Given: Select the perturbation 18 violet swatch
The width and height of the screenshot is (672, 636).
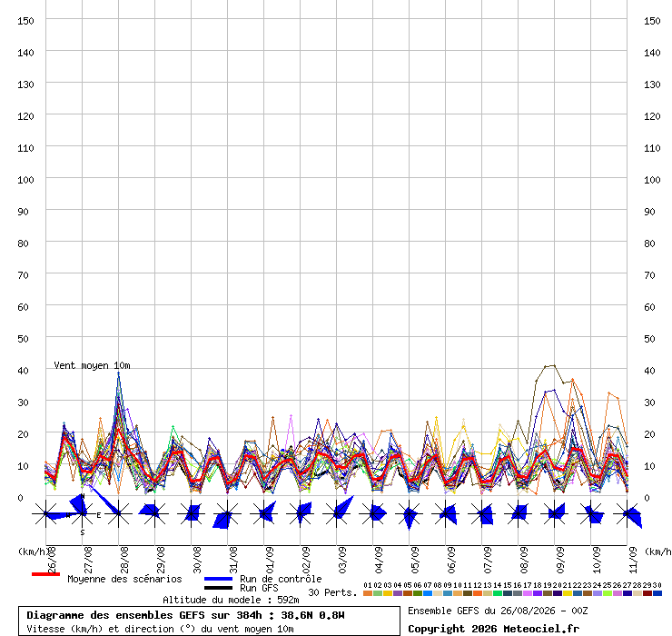Looking at the screenshot, I should 538,593.
